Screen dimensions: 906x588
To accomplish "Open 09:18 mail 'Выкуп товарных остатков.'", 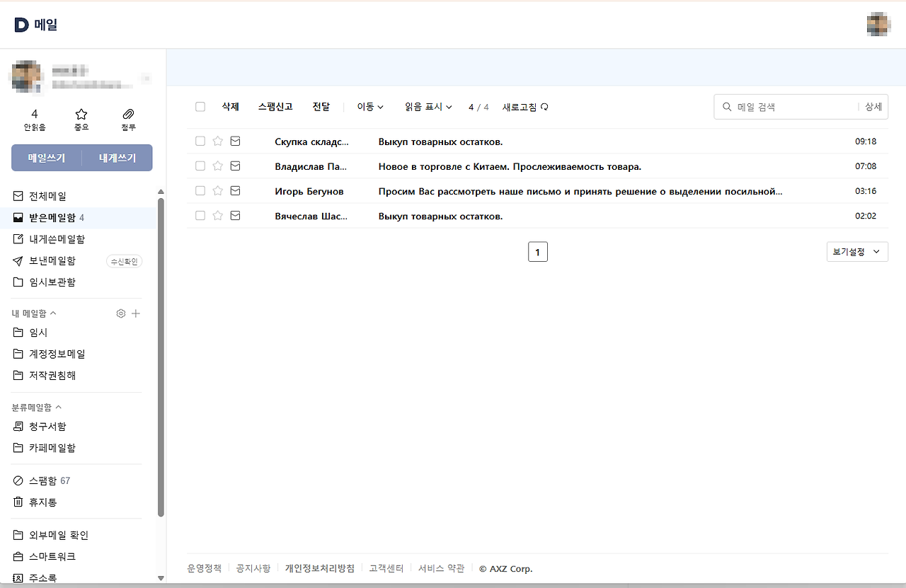I will point(440,142).
